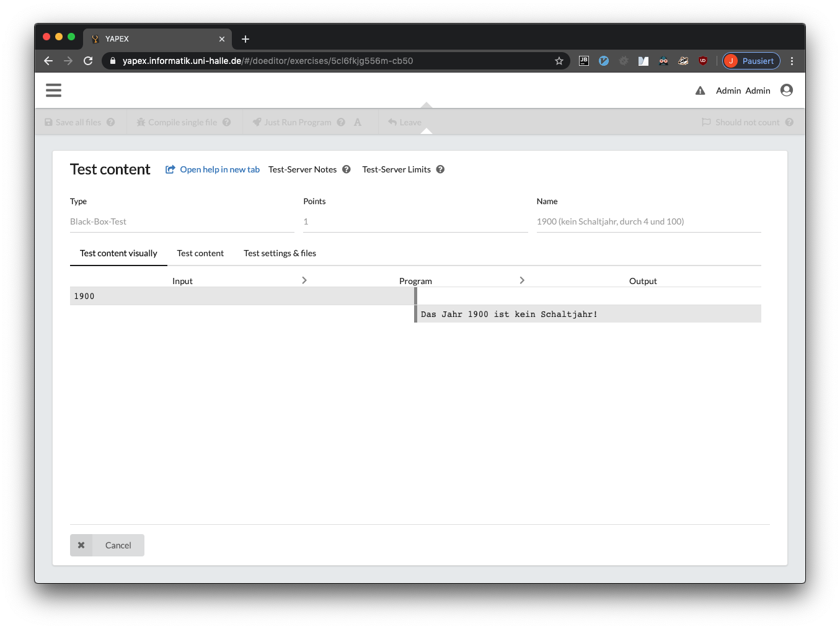Click the Cancel button
Viewport: 840px width, 629px height.
pyautogui.click(x=107, y=545)
